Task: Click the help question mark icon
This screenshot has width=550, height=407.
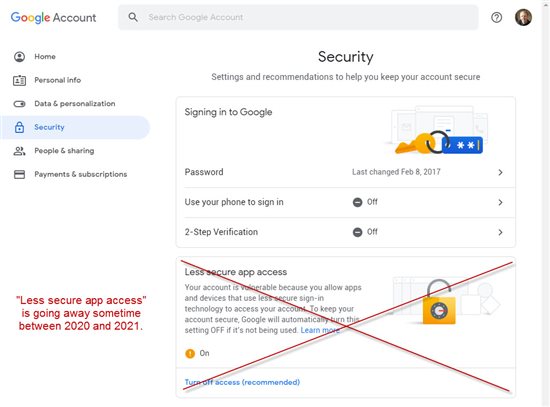Action: (496, 17)
